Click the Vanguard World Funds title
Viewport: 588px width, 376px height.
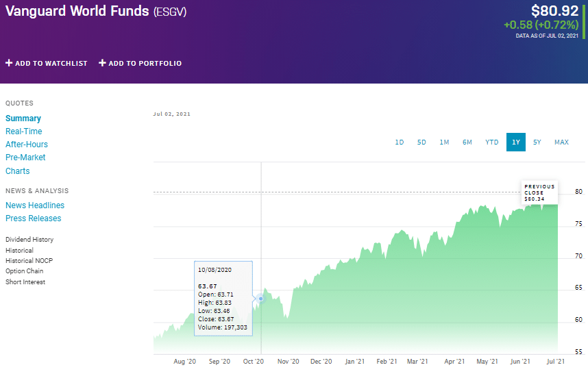click(77, 11)
